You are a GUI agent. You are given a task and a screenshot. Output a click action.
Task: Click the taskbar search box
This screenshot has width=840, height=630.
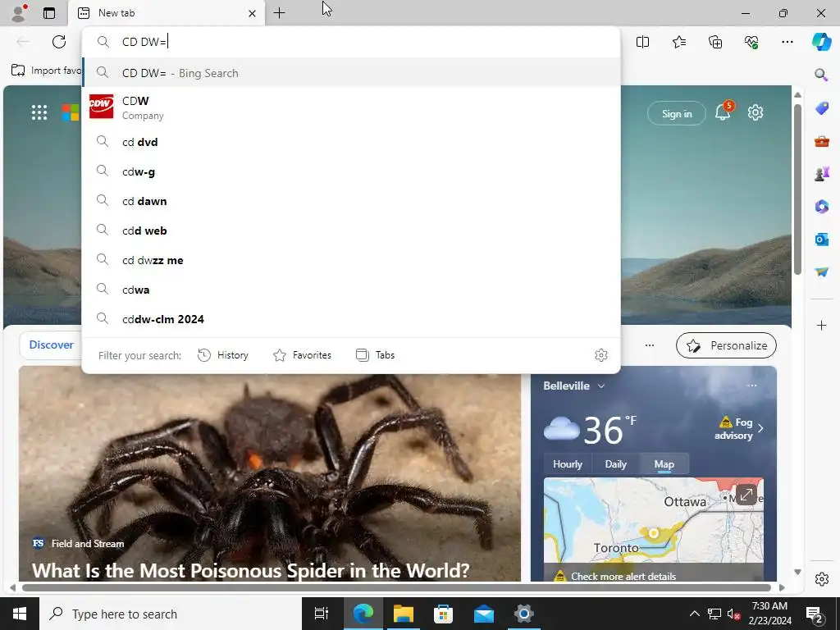171,614
